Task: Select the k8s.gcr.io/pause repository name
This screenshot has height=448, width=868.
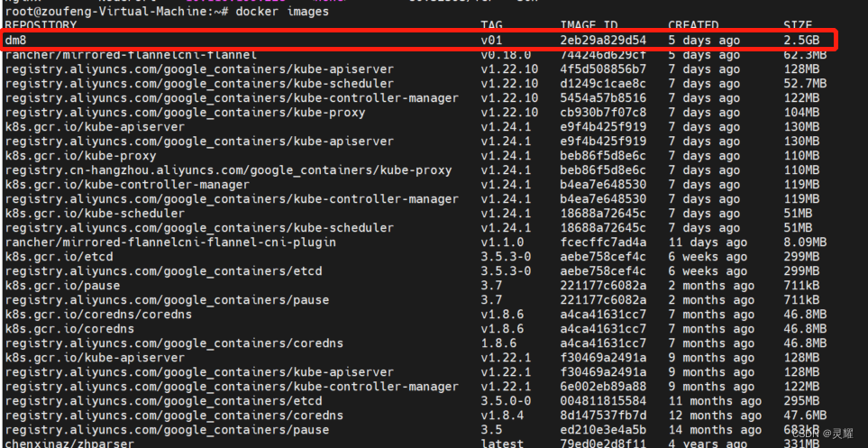Action: pyautogui.click(x=62, y=285)
